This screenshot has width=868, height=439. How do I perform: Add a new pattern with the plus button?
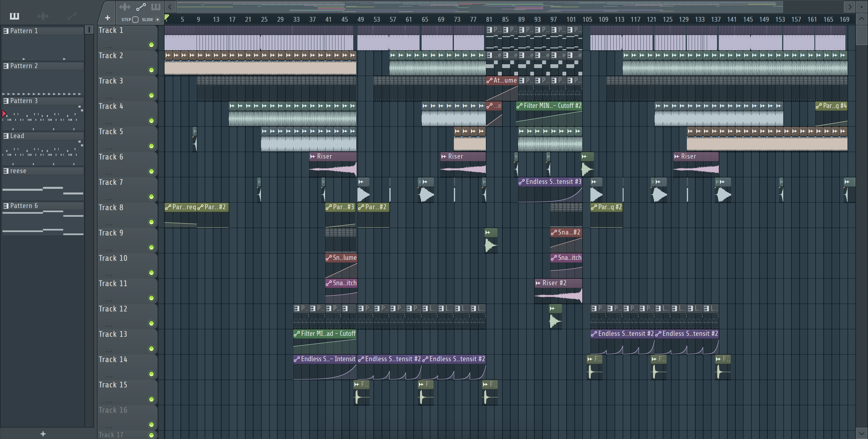click(43, 434)
